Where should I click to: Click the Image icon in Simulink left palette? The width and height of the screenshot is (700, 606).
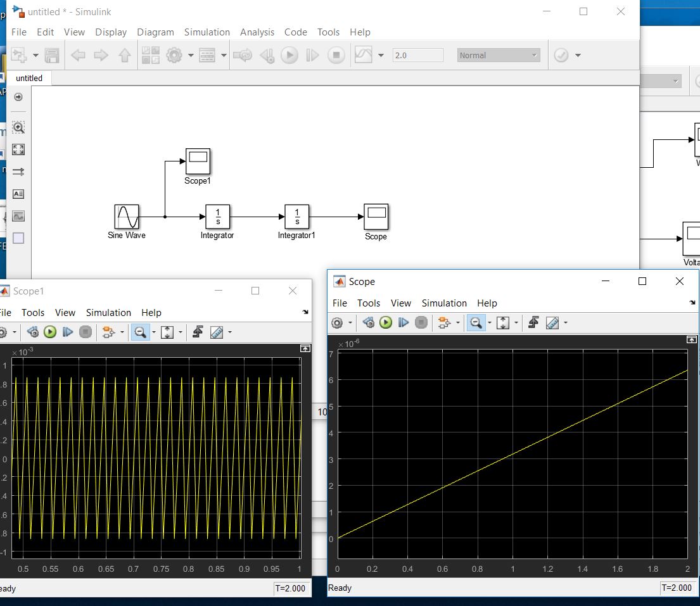(18, 216)
